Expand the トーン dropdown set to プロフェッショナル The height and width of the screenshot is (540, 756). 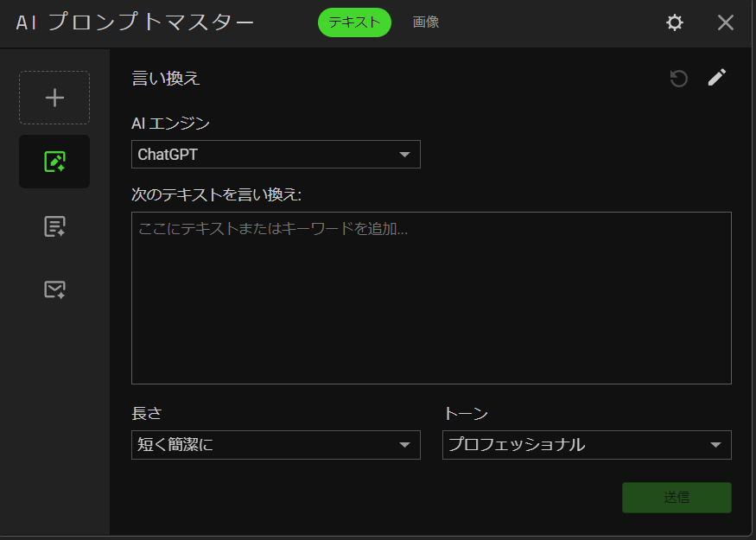point(587,445)
